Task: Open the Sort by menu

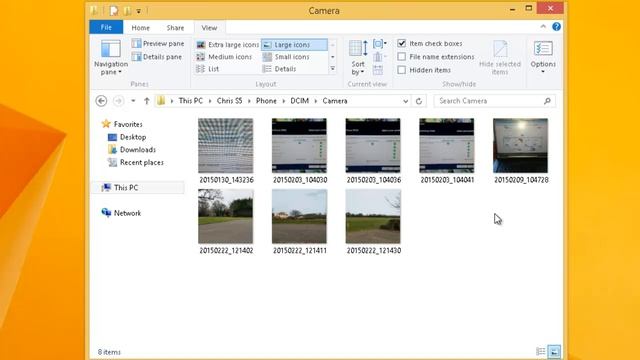Action: 358,58
